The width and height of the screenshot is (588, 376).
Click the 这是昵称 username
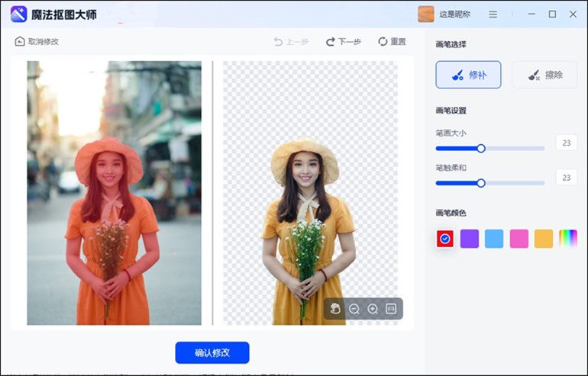pyautogui.click(x=455, y=14)
